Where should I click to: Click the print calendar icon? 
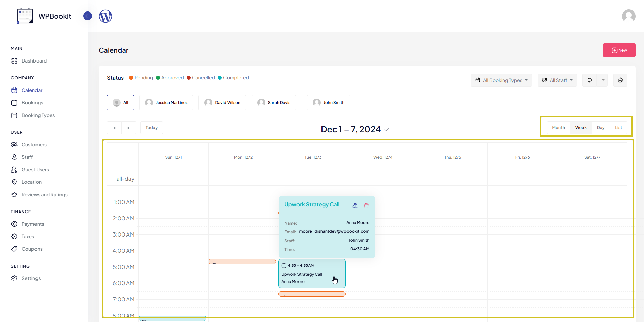620,80
